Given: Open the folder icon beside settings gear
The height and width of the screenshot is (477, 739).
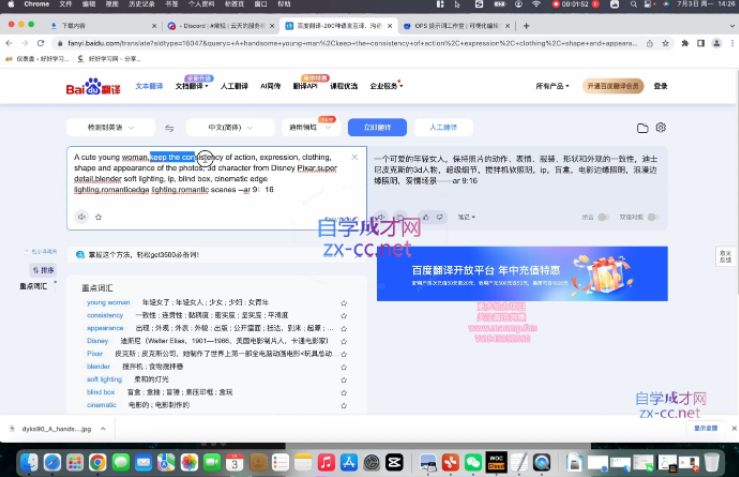Looking at the screenshot, I should coord(643,128).
